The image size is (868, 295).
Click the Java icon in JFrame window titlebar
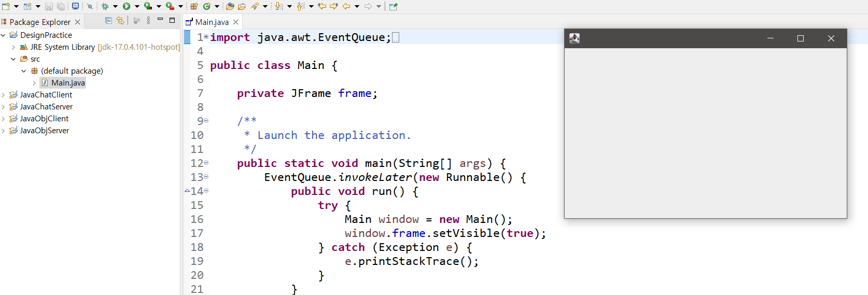tap(575, 38)
